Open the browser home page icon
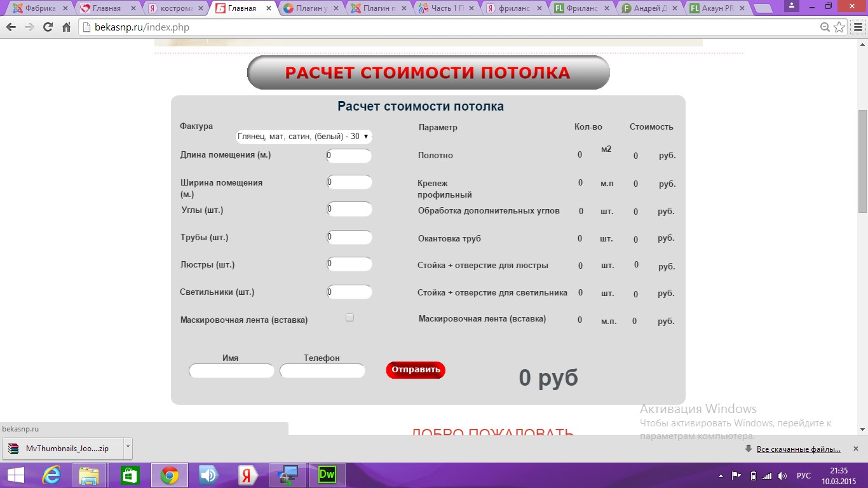The width and height of the screenshot is (868, 488). point(66,27)
